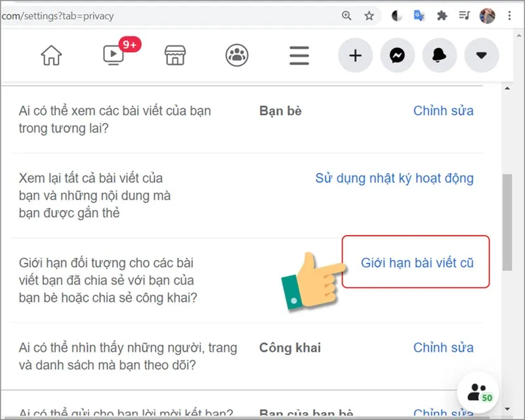
Task: Open the Messenger chat bubble showing 50
Action: [477, 392]
